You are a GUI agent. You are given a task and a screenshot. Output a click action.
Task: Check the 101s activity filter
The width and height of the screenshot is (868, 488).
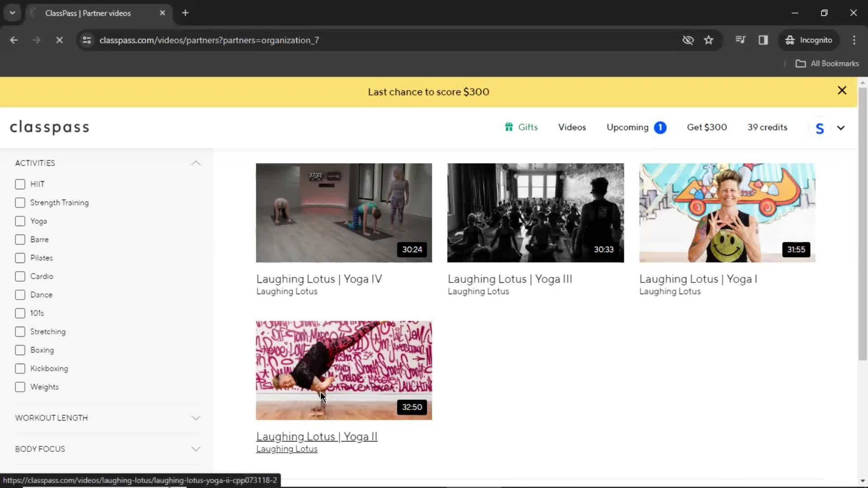[x=20, y=313]
